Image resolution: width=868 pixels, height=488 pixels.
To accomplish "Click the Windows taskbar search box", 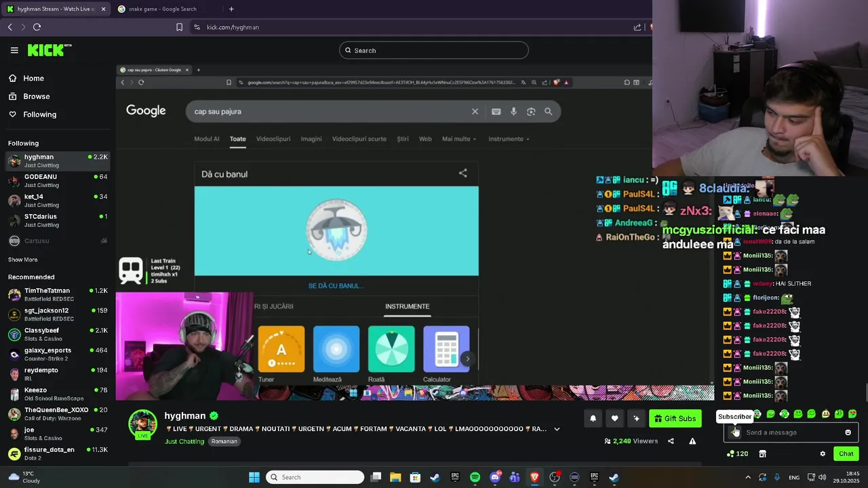I will (x=315, y=477).
